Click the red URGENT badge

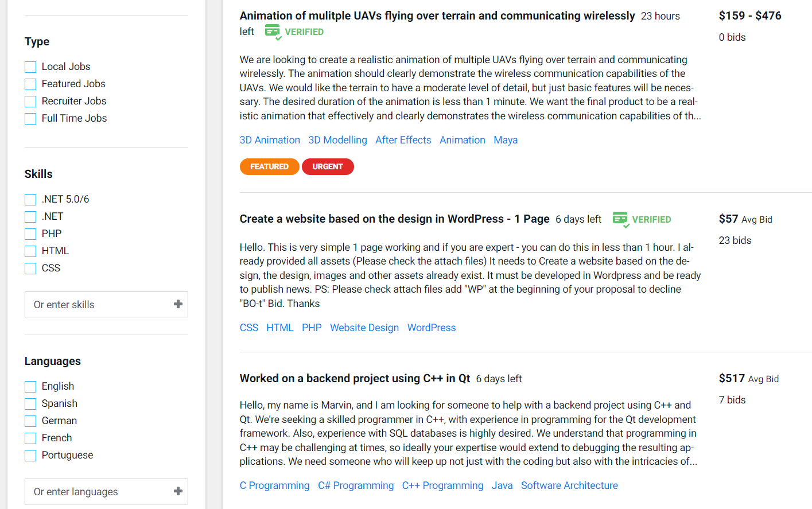click(x=328, y=166)
